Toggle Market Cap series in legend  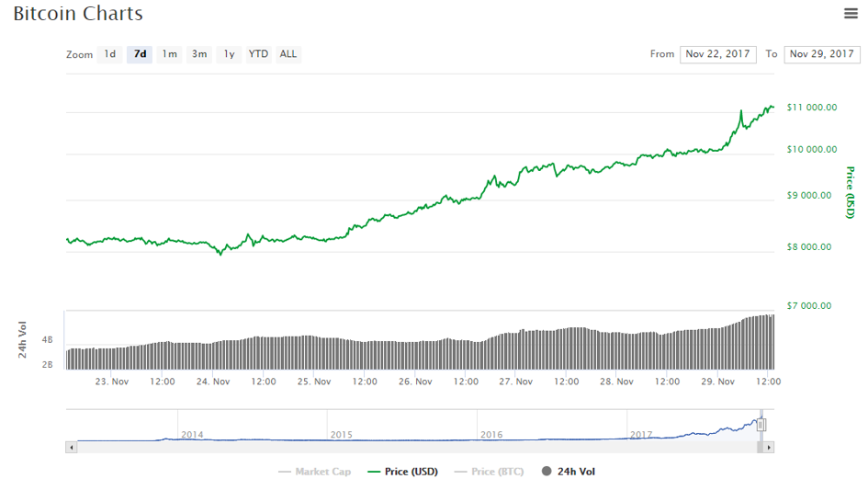tap(314, 472)
